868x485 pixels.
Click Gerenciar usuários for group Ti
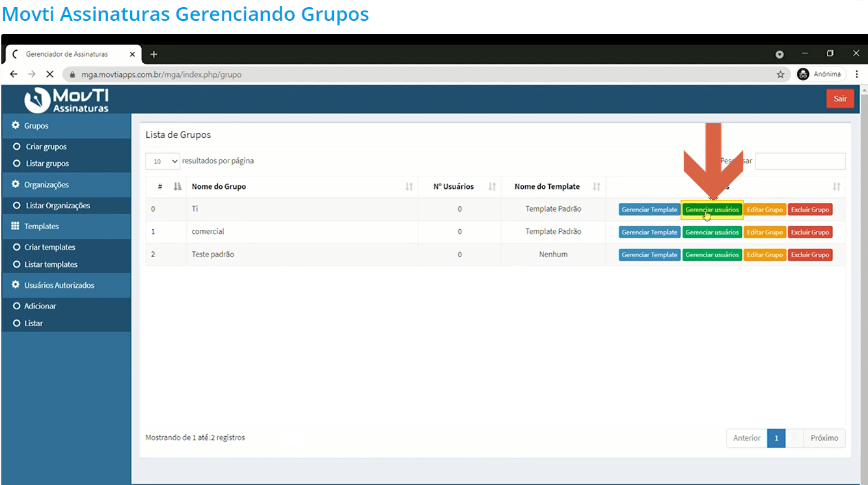(x=712, y=210)
